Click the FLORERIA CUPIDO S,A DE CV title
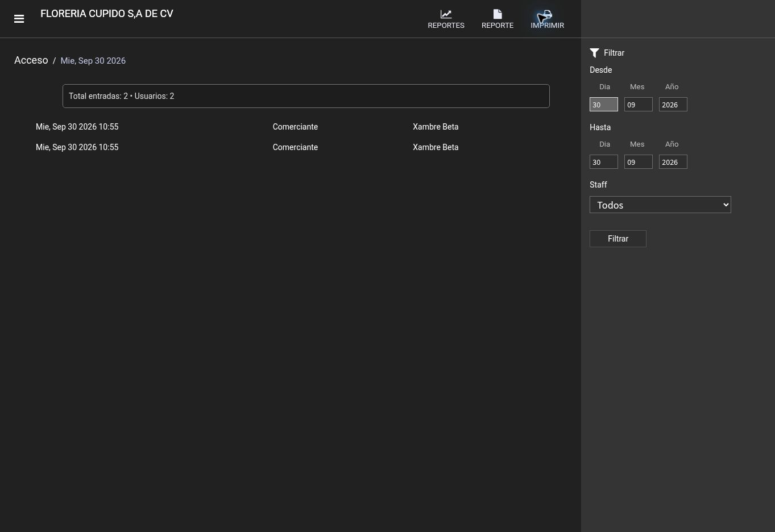775x532 pixels. 107,14
